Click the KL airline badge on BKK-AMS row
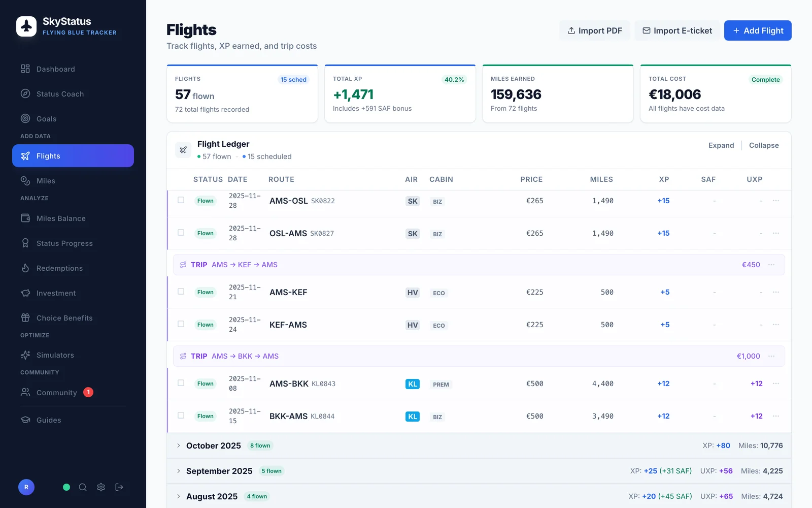The height and width of the screenshot is (508, 812). point(413,417)
